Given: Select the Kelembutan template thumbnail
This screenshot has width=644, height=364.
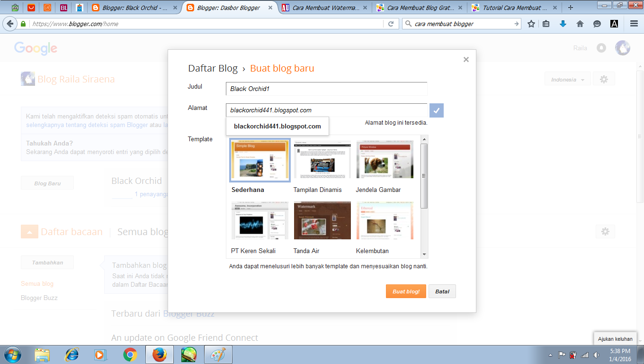Looking at the screenshot, I should point(385,220).
